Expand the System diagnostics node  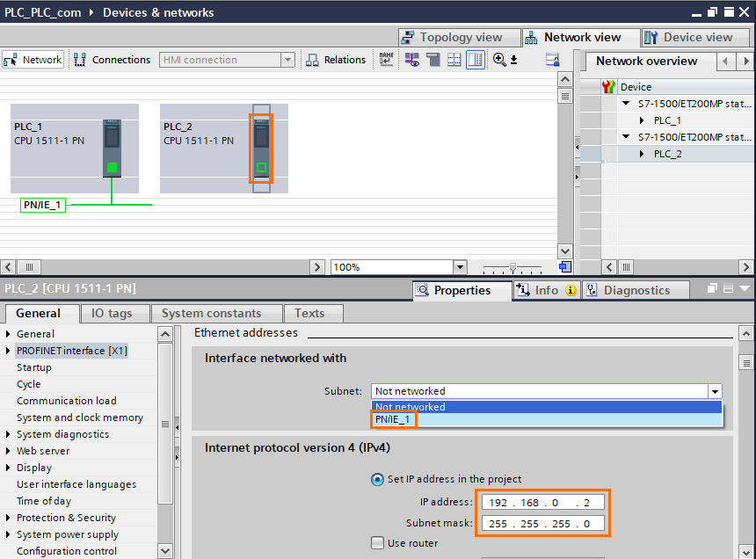(8, 434)
